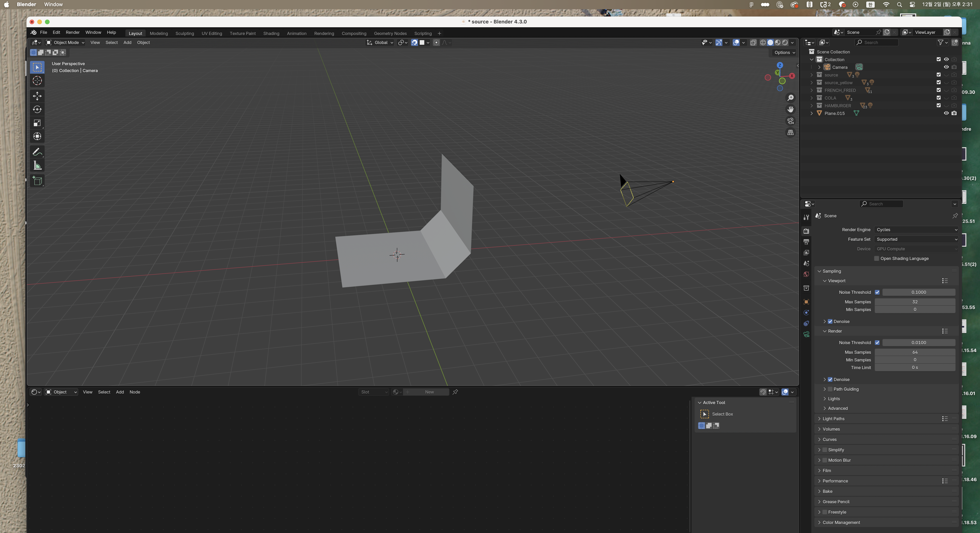
Task: Open the viewport Options dropdown
Action: [784, 52]
